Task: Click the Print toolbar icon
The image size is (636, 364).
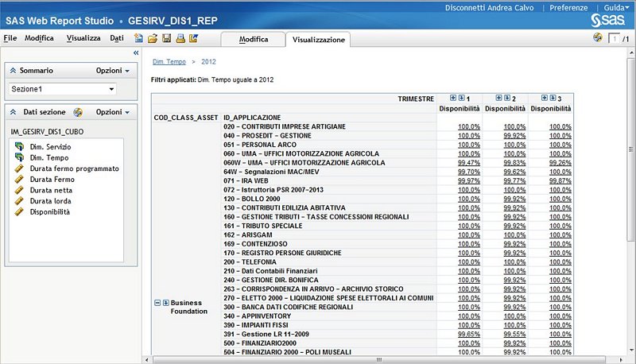Action: (180, 38)
